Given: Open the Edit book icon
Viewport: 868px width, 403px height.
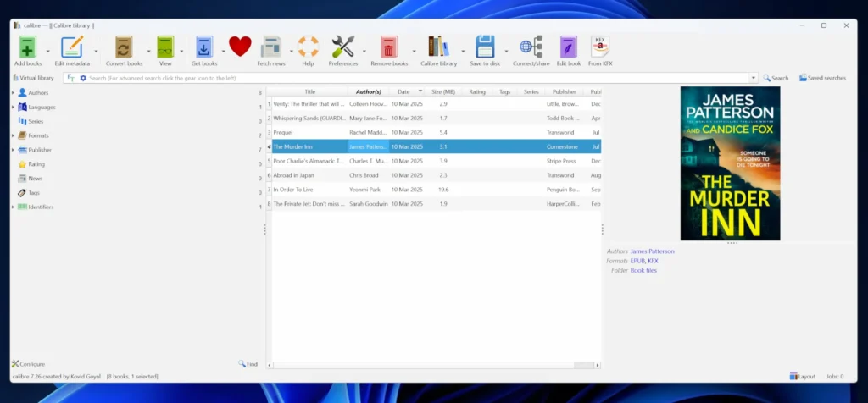Looking at the screenshot, I should coord(569,47).
